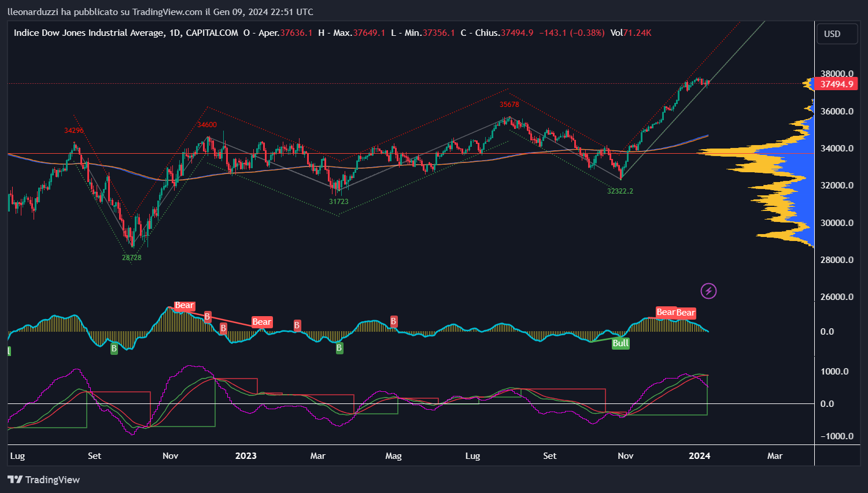Click the 31723 low price label
This screenshot has width=868, height=493.
(x=339, y=202)
